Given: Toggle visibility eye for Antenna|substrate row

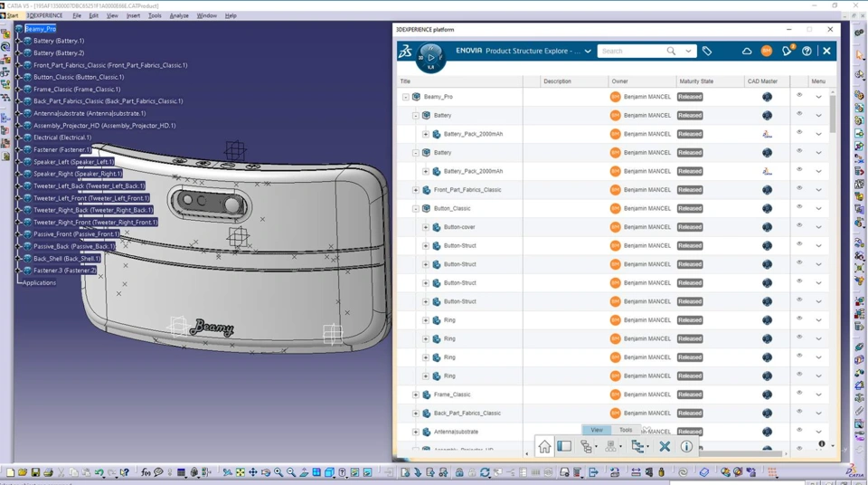Looking at the screenshot, I should pos(799,430).
